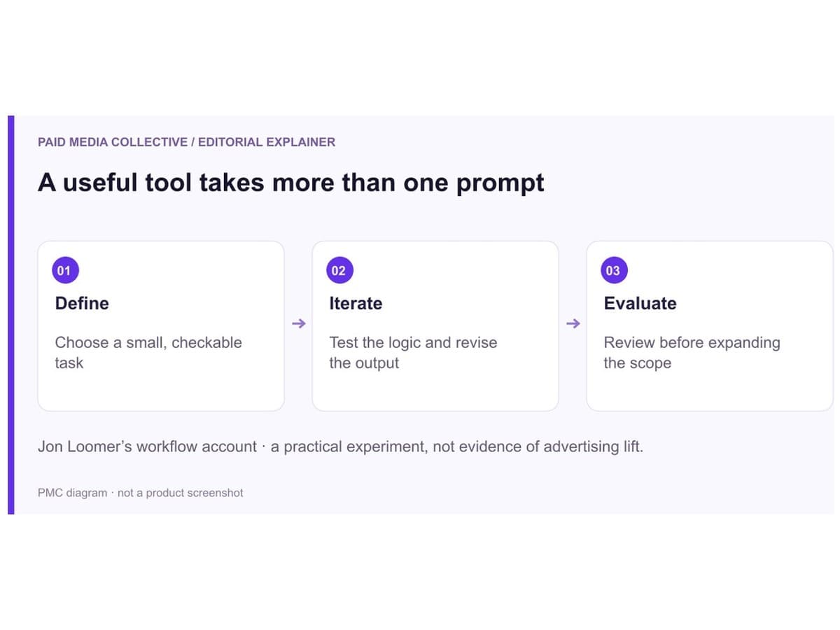Select the Iterate heading
840x630 pixels.
pyautogui.click(x=356, y=303)
